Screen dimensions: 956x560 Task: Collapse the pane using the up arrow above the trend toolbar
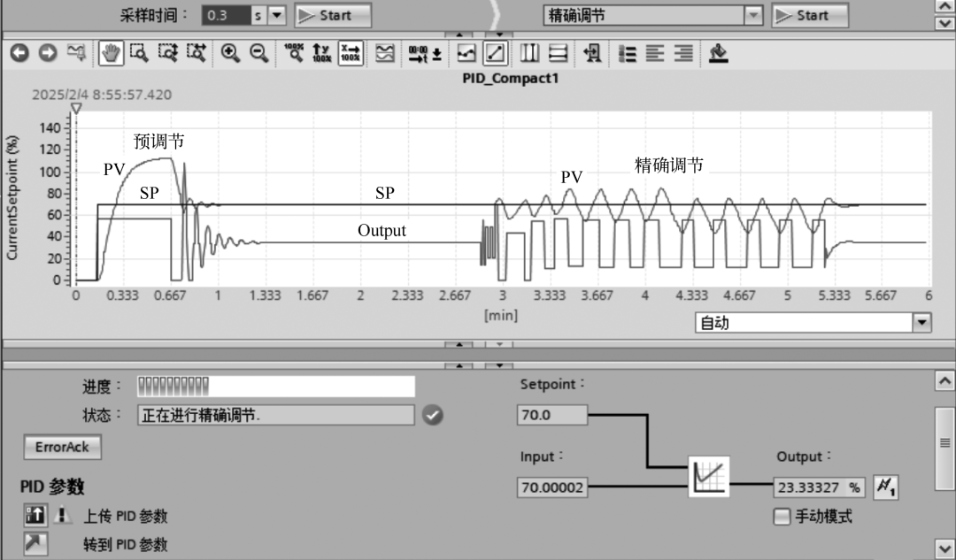(459, 35)
